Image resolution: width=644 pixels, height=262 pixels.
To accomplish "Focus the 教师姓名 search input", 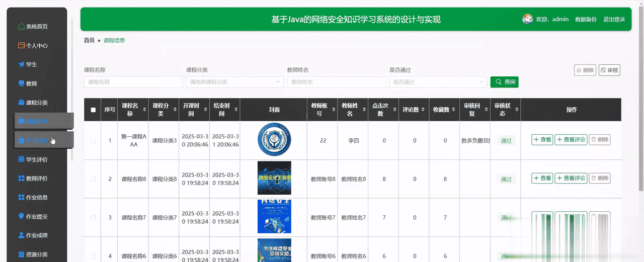I will click(x=337, y=82).
